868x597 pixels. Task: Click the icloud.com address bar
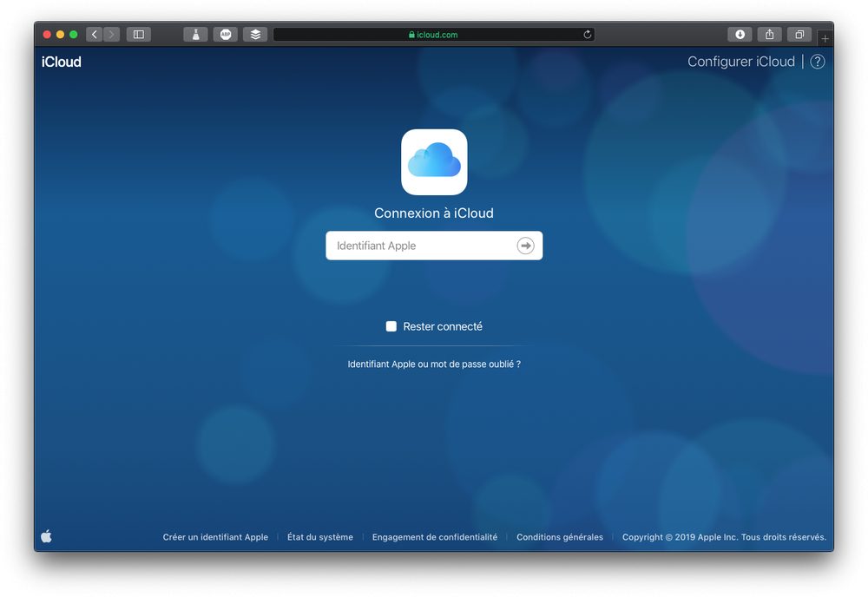click(x=434, y=35)
